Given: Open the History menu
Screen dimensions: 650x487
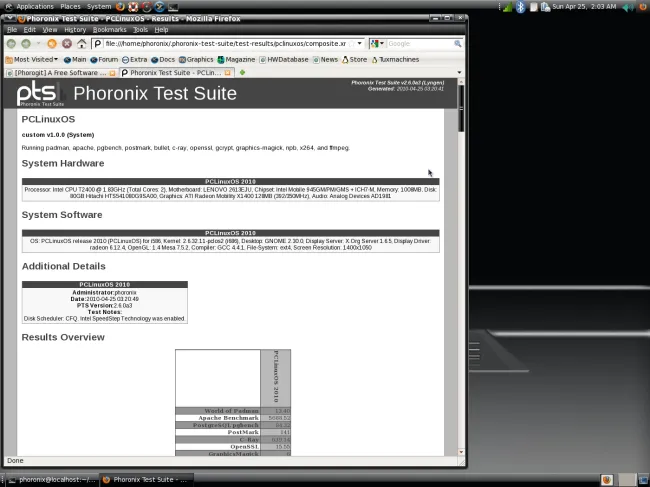Looking at the screenshot, I should 75,30.
